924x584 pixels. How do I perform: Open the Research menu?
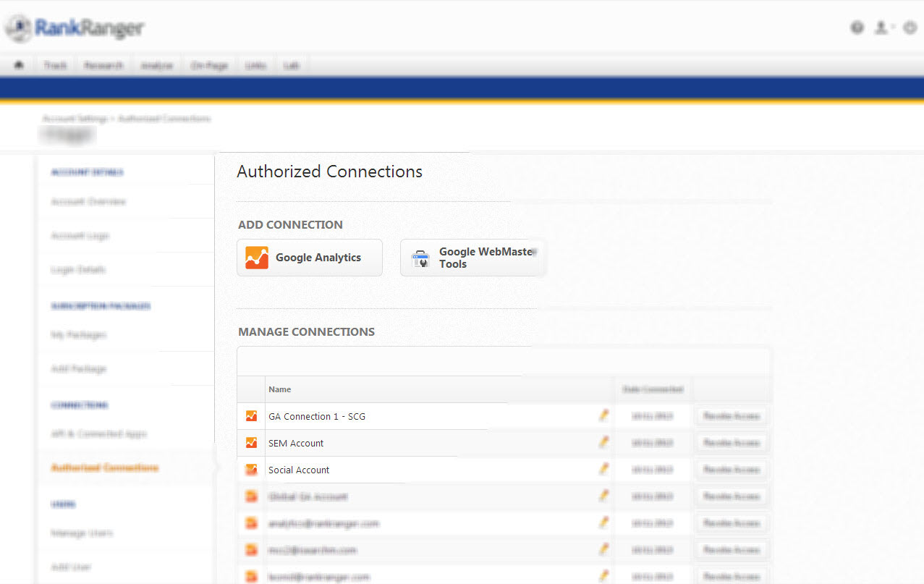[x=103, y=65]
